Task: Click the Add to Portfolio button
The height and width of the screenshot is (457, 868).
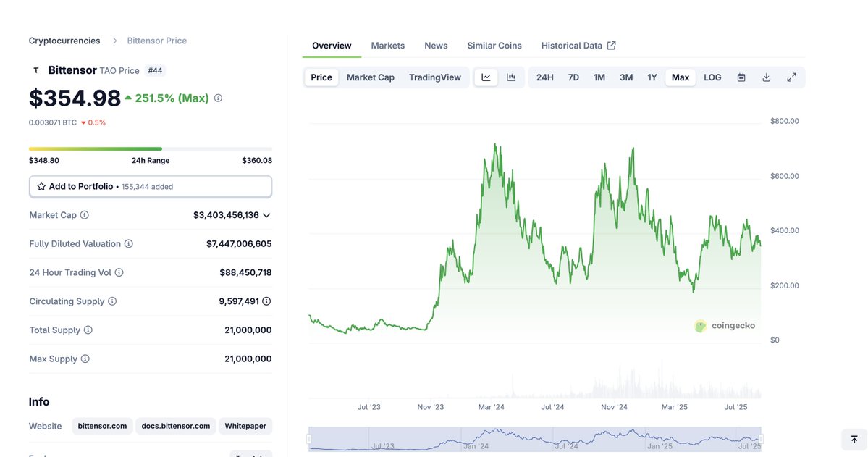Action: pyautogui.click(x=151, y=187)
